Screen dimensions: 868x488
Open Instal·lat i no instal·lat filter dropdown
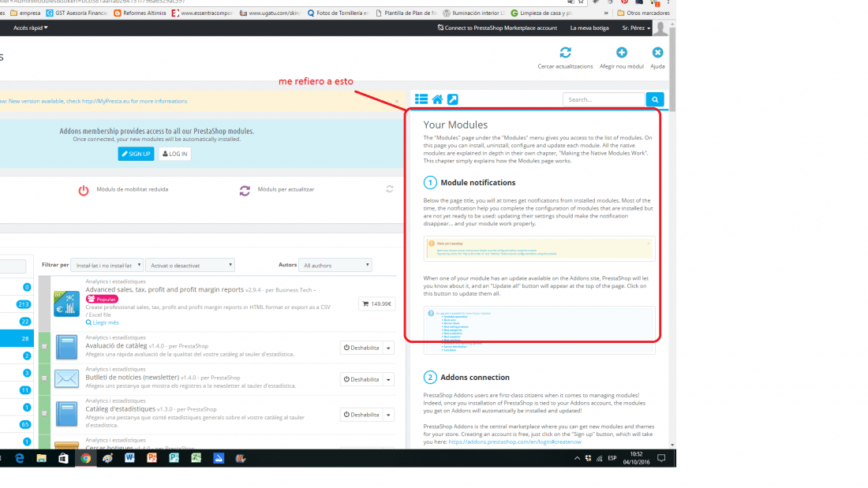point(107,265)
